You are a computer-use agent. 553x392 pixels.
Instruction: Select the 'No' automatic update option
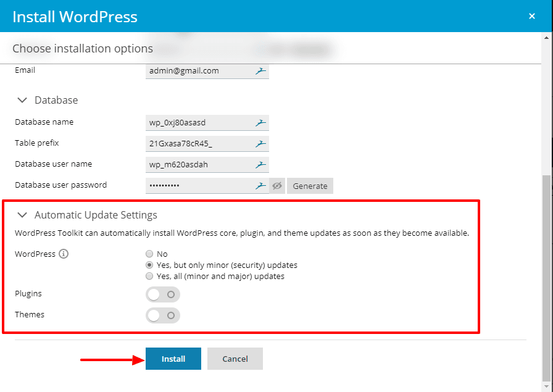(x=149, y=254)
